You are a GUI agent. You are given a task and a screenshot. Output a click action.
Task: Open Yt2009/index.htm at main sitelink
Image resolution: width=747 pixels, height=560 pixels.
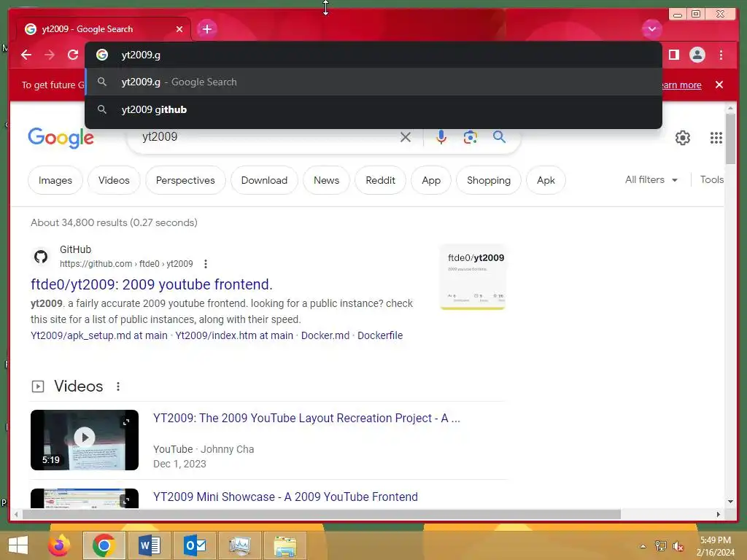pyautogui.click(x=234, y=335)
